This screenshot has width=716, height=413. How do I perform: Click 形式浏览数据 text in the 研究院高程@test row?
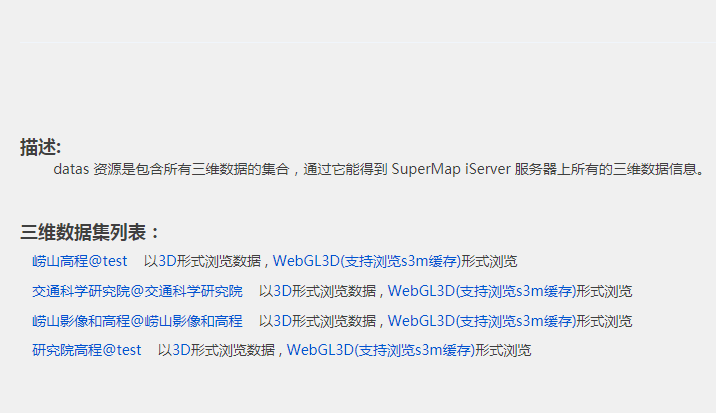click(233, 350)
